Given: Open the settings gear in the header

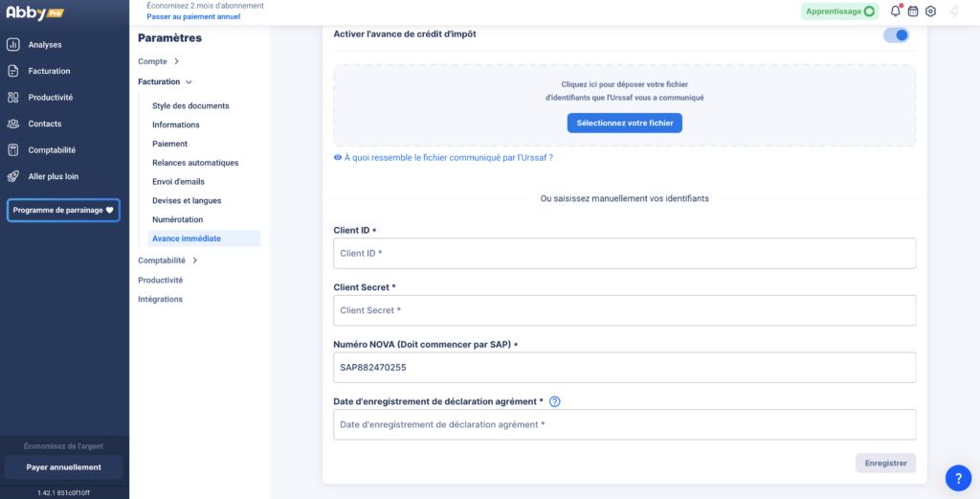Looking at the screenshot, I should coord(930,11).
